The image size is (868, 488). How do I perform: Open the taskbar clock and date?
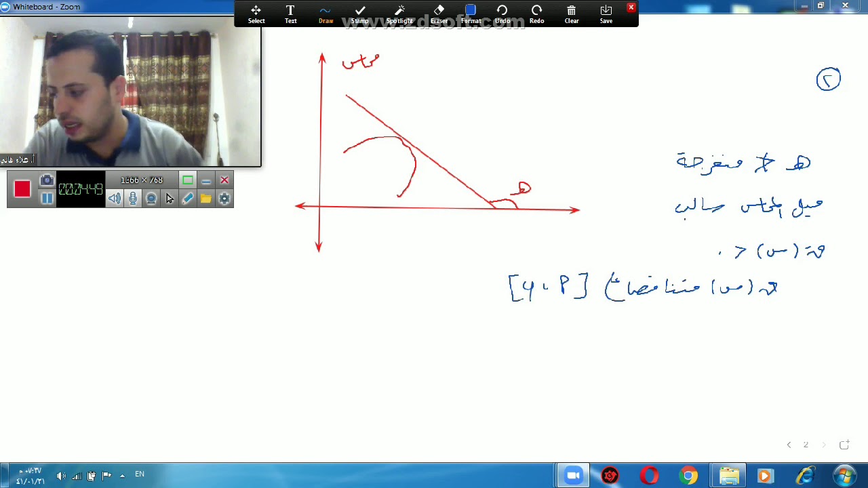tap(30, 476)
